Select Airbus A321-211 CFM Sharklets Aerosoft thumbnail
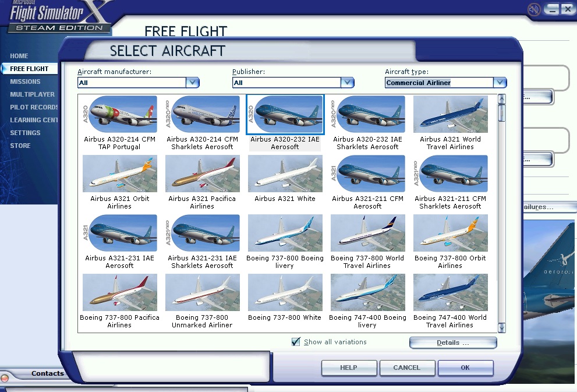This screenshot has width=577, height=392. [451, 174]
